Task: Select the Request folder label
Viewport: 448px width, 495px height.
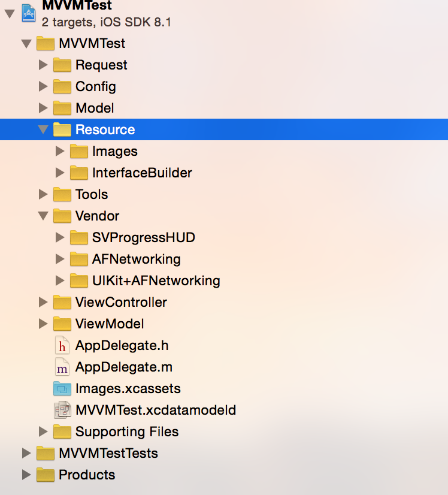Action: (x=101, y=65)
